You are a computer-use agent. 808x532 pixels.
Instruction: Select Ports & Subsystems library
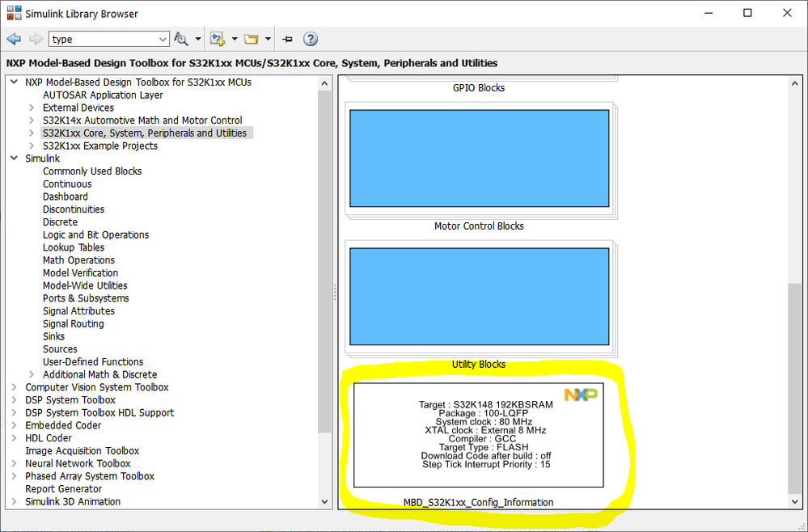(x=86, y=298)
